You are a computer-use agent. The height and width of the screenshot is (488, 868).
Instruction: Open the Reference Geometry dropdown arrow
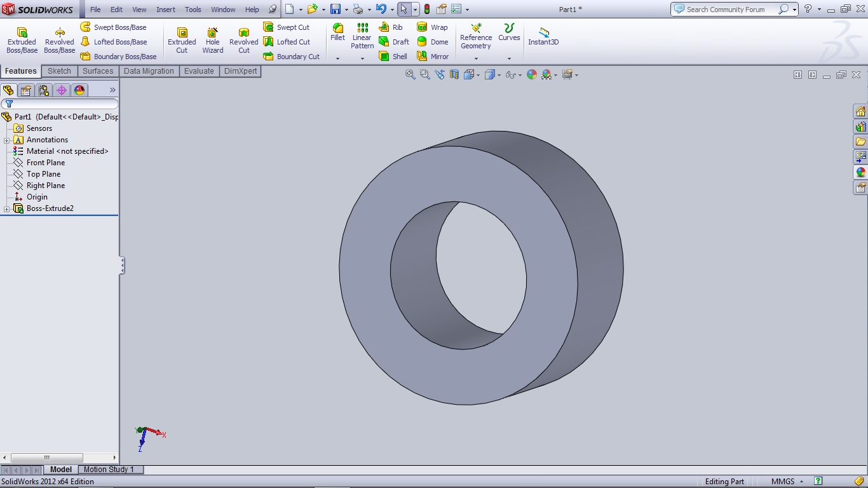pyautogui.click(x=476, y=58)
